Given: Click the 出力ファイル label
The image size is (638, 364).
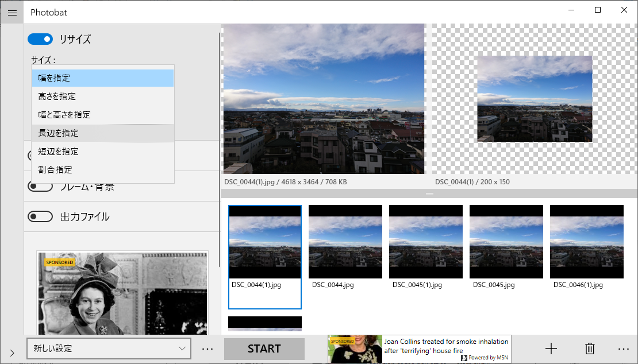Looking at the screenshot, I should (85, 217).
